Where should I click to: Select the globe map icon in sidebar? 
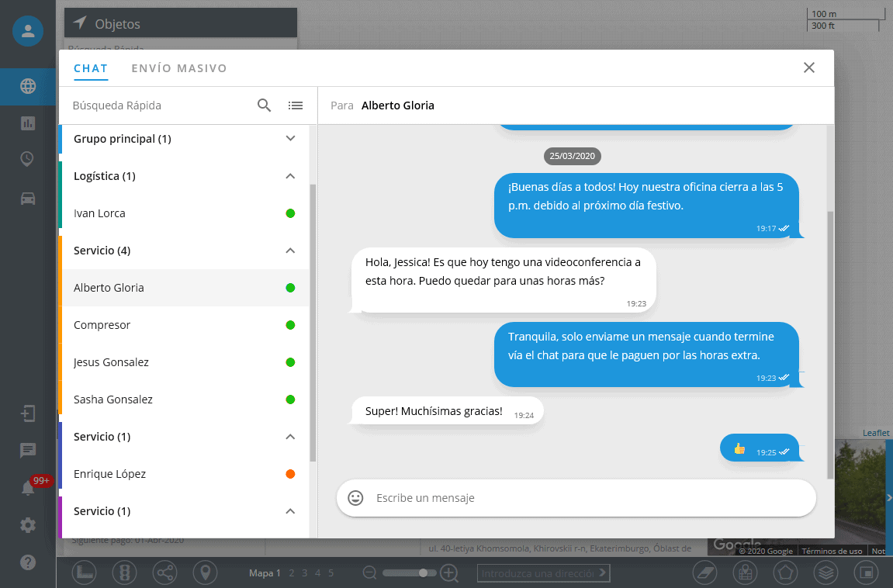click(28, 86)
